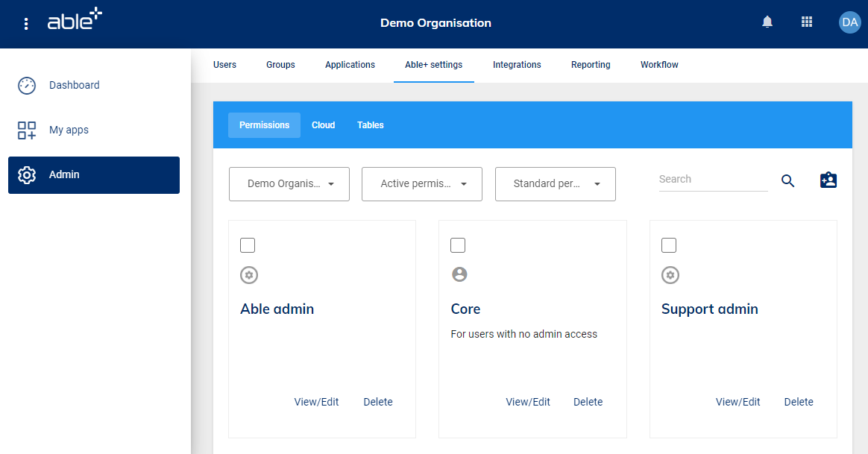This screenshot has width=868, height=454.
Task: Click the search magnifier icon
Action: click(x=788, y=180)
